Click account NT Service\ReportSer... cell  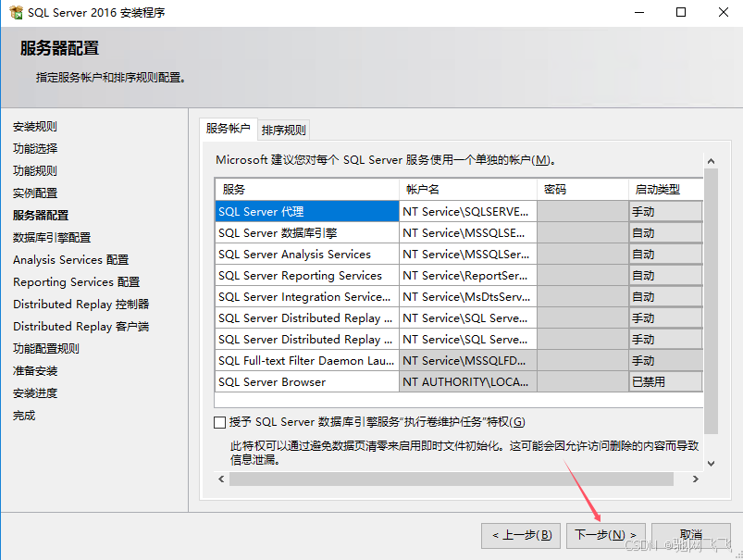pyautogui.click(x=468, y=276)
